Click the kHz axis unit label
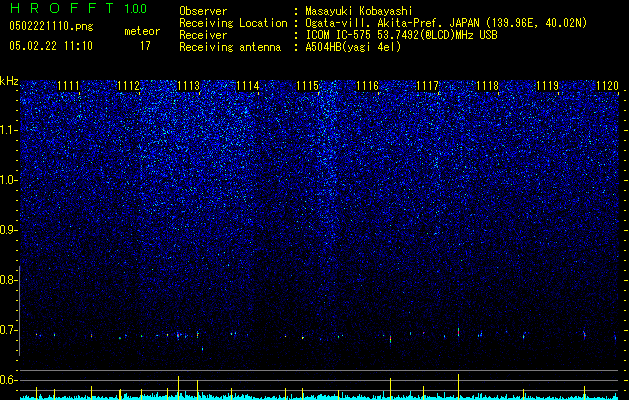629x400 pixels. [x=9, y=81]
